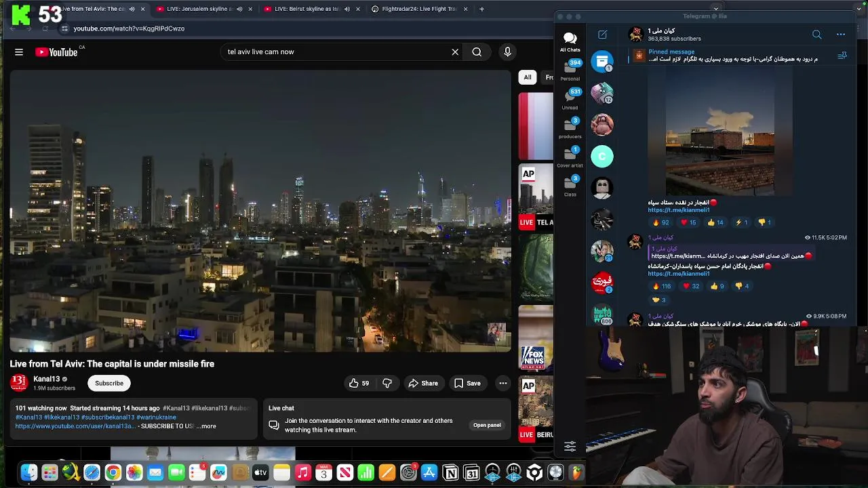Follow the youtube.com/user/kanal13a description link
Viewport: 868px width, 488px height.
coord(75,426)
